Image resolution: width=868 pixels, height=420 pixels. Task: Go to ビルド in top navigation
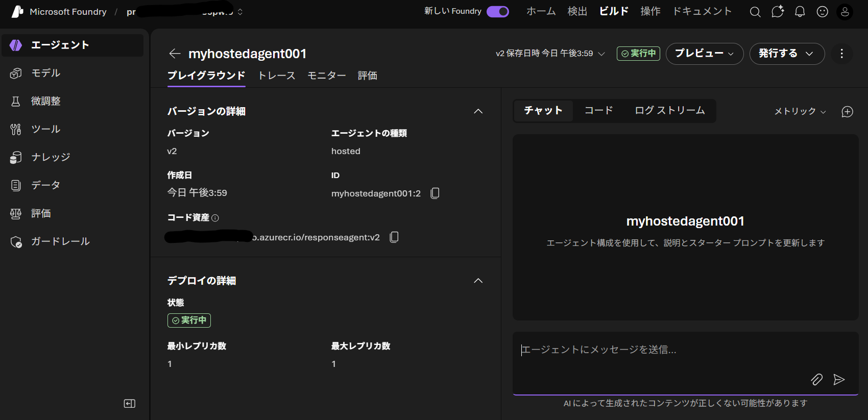click(x=614, y=11)
